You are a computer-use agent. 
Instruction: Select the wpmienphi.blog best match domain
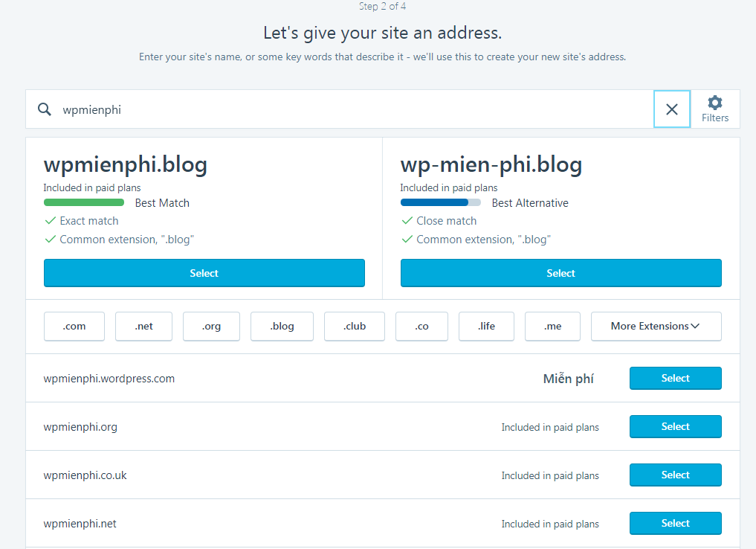(204, 273)
